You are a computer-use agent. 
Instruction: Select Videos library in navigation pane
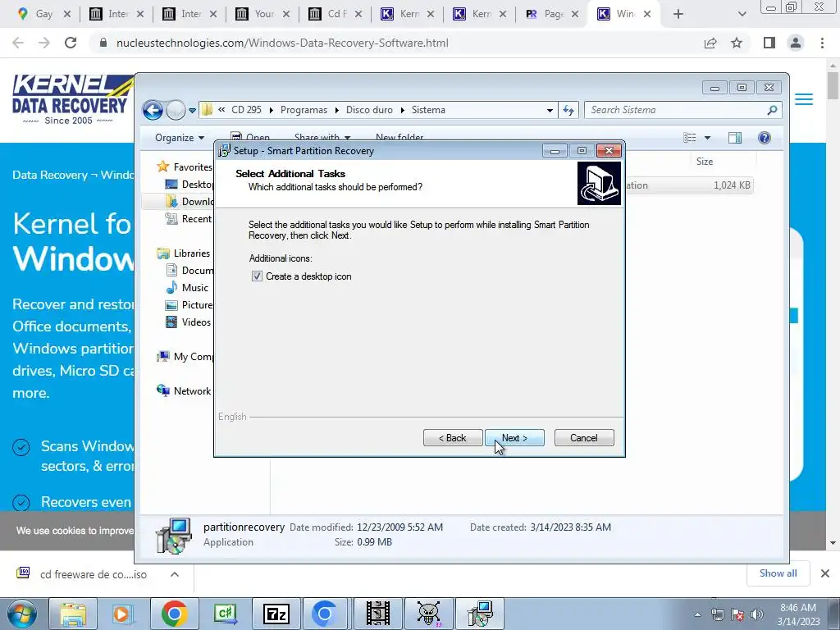coord(188,322)
